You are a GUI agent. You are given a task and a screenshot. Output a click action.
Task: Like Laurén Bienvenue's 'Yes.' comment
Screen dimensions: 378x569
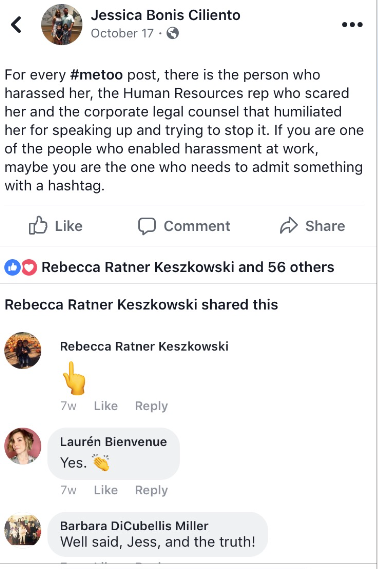pyautogui.click(x=106, y=490)
